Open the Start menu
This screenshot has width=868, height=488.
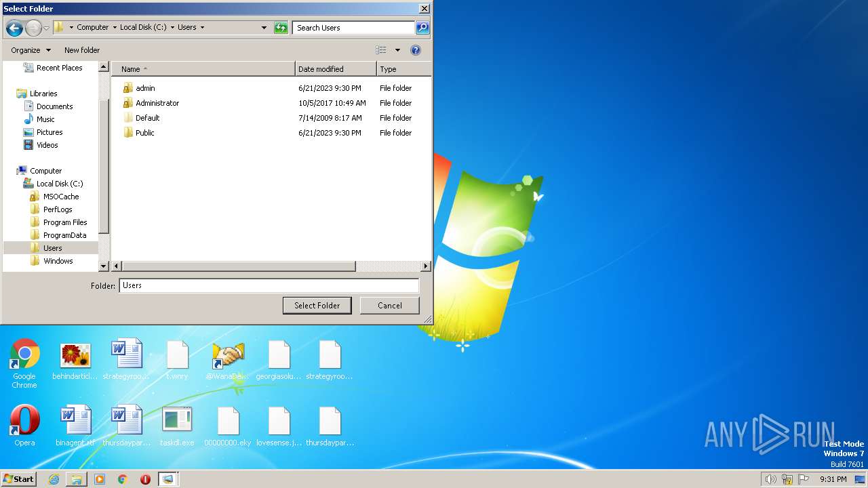(19, 479)
